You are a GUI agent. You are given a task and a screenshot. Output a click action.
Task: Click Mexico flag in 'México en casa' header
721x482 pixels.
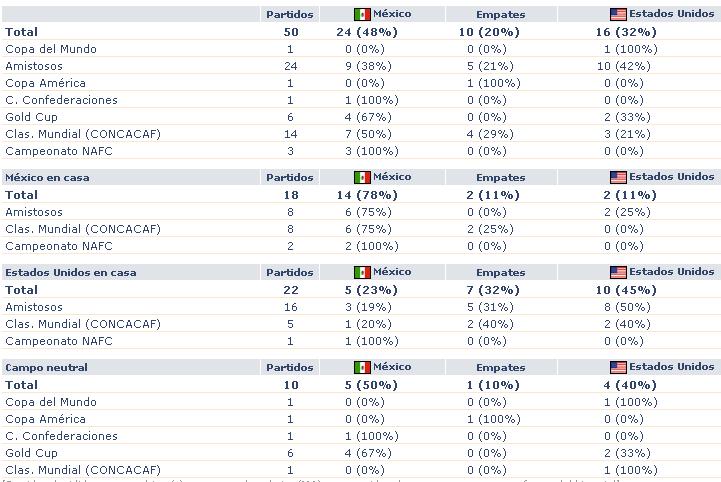362,177
